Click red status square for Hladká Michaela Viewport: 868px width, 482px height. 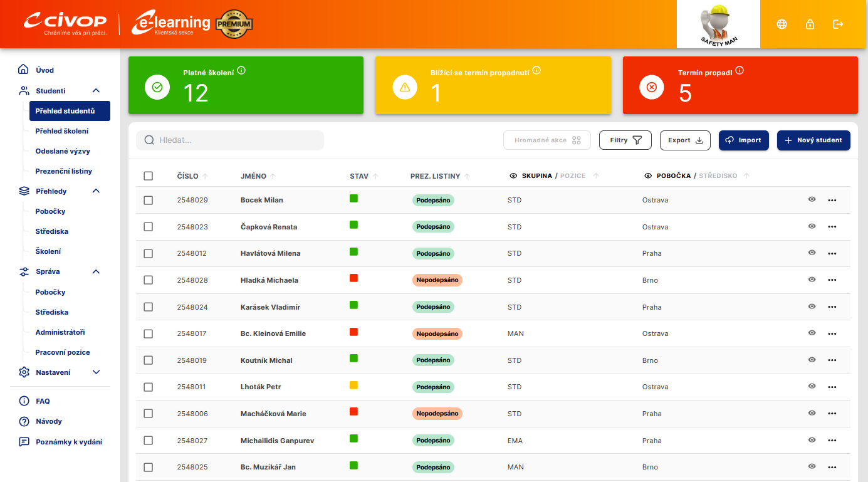coord(353,278)
